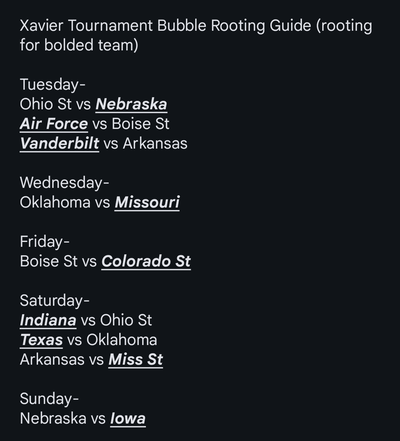Click the underlined Miss St text
Screen dimensions: 400x441
tap(136, 360)
